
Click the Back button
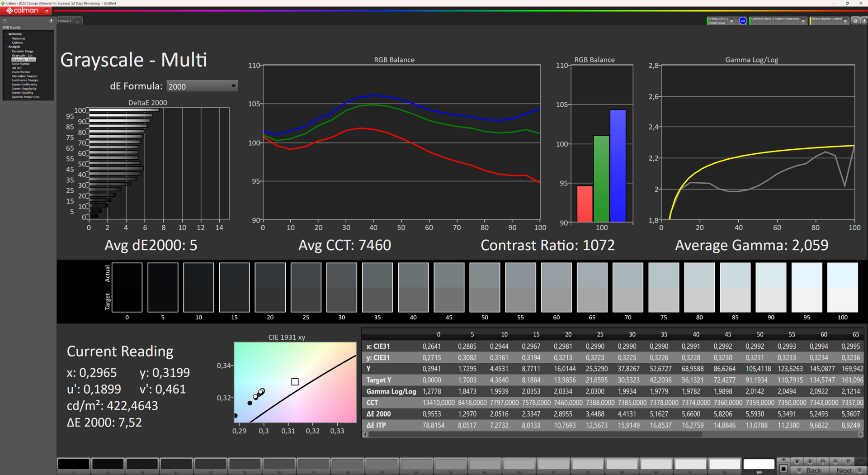(x=813, y=470)
